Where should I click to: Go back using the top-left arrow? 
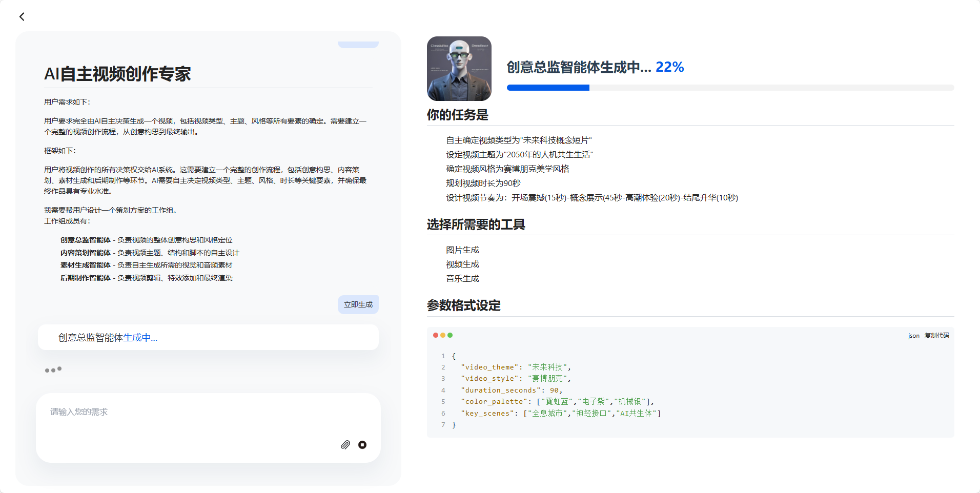22,17
